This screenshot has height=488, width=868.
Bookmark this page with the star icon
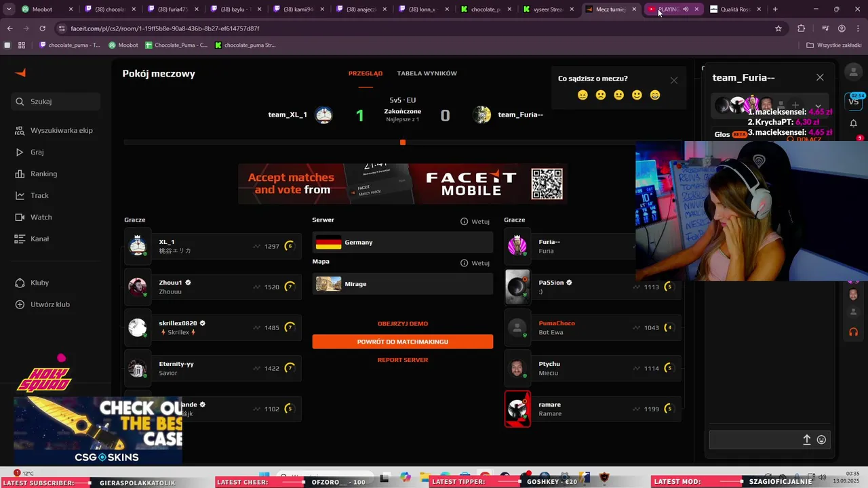tap(778, 28)
